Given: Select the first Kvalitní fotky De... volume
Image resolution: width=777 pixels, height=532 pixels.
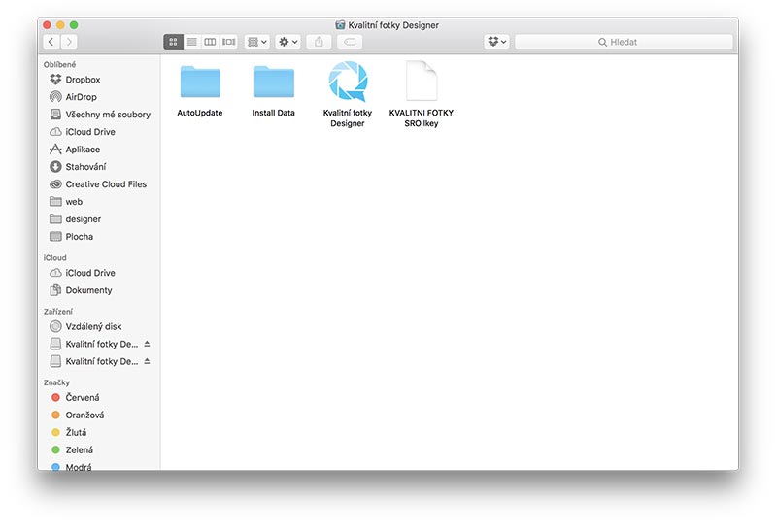Looking at the screenshot, I should pos(102,344).
